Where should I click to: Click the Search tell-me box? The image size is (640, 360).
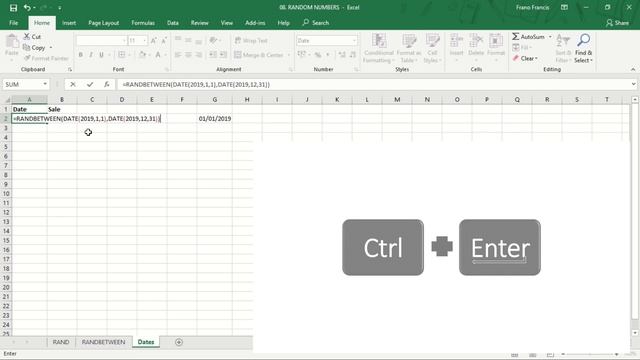pos(316,23)
